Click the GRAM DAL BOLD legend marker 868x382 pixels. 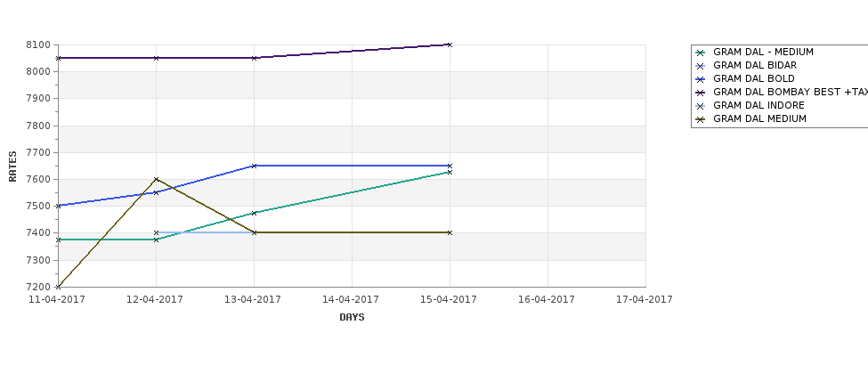pyautogui.click(x=701, y=79)
